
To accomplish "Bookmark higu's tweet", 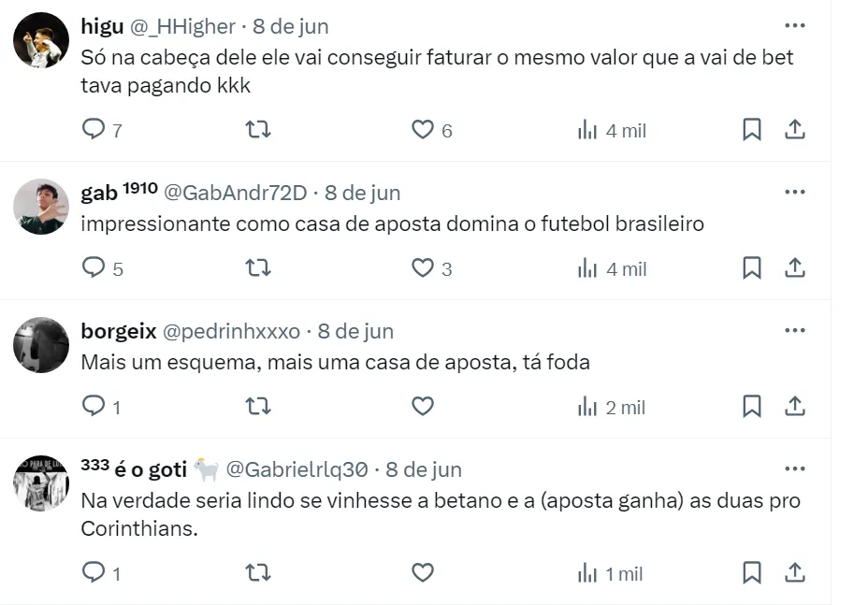I will [751, 130].
